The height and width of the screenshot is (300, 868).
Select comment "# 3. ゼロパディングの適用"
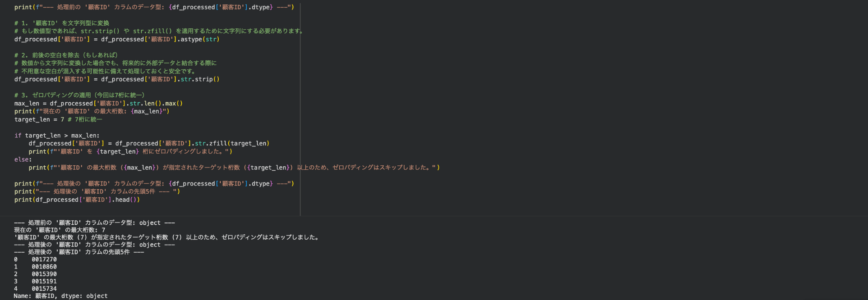pyautogui.click(x=79, y=95)
